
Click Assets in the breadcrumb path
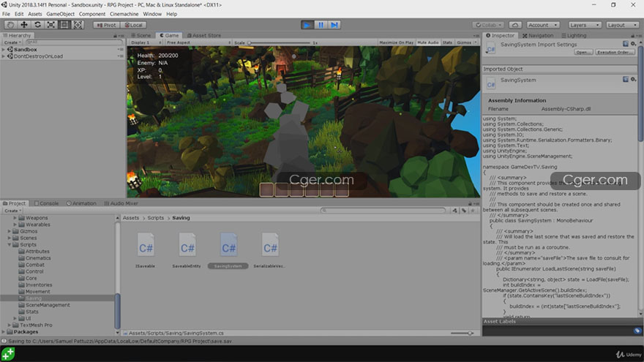click(x=130, y=218)
